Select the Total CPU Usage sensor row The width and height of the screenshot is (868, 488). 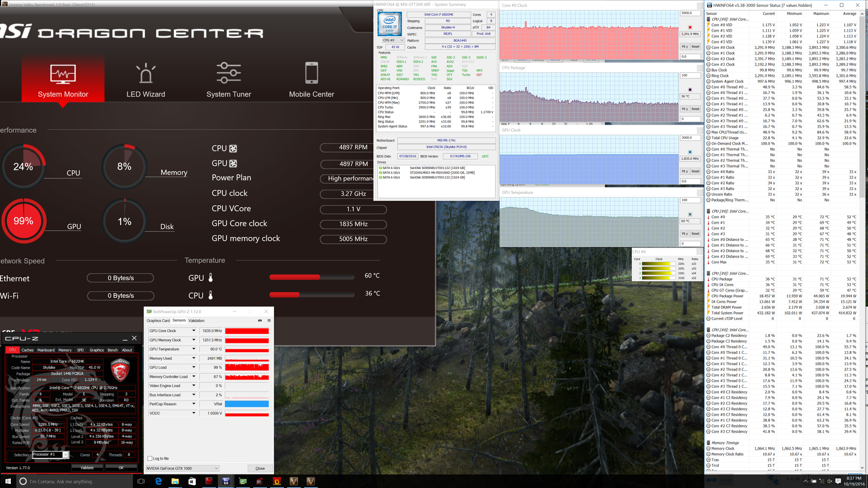coord(783,138)
